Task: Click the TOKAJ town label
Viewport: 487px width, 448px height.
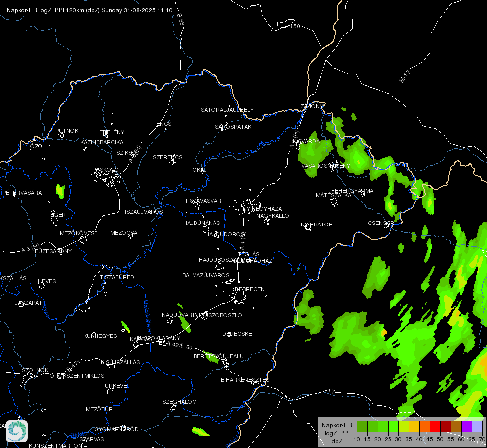Action: [x=198, y=170]
